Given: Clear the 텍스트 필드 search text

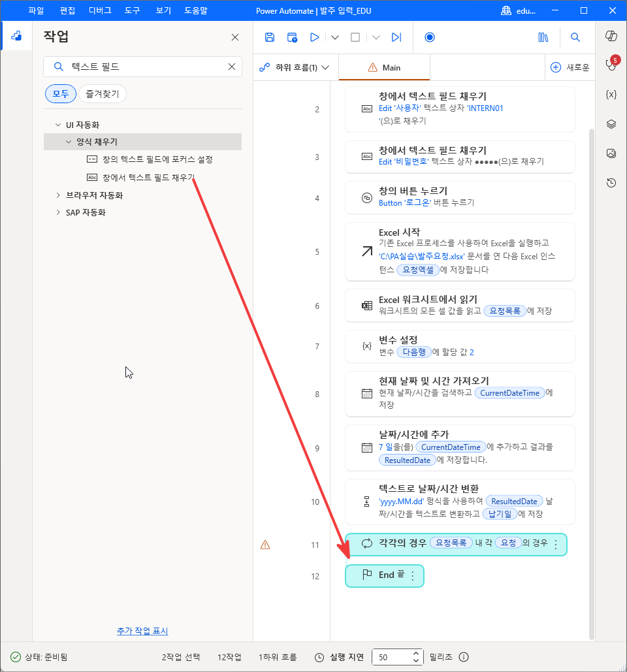Looking at the screenshot, I should [232, 67].
